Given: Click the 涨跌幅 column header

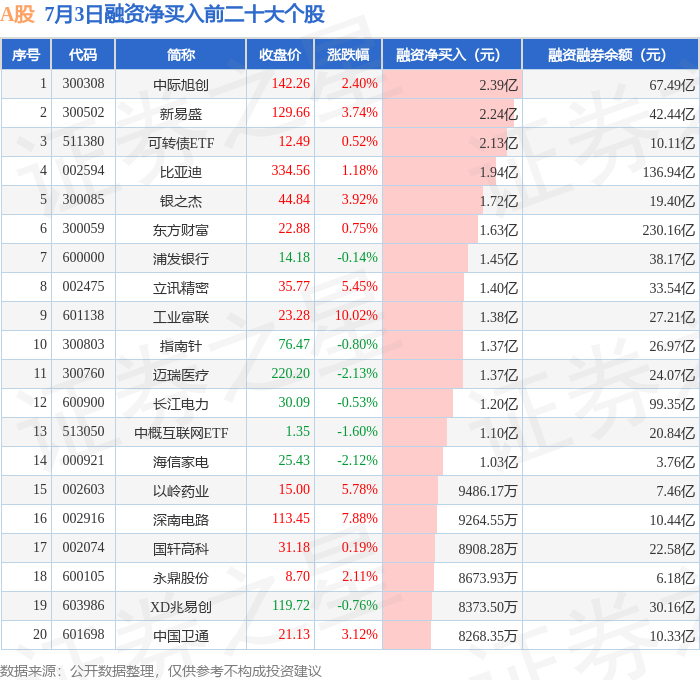Looking at the screenshot, I should point(348,54).
